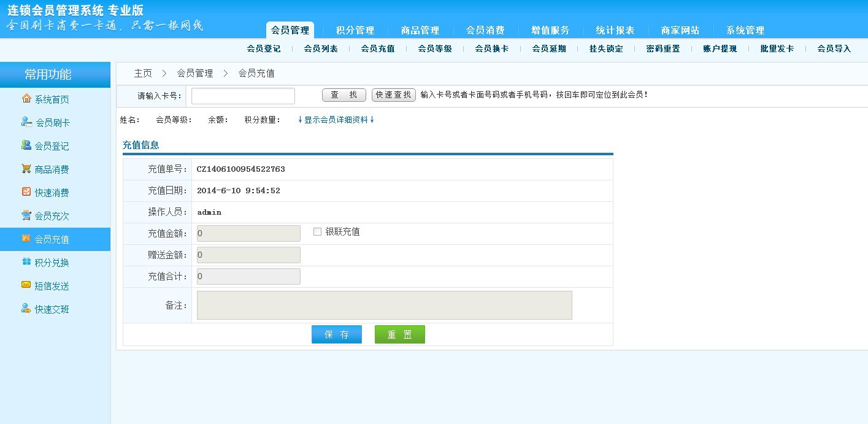Click the 赠送金额 input field

click(248, 255)
